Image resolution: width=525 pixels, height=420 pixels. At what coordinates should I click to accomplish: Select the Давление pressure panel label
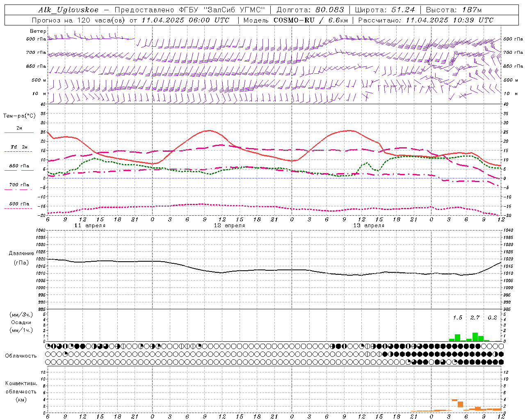21,253
